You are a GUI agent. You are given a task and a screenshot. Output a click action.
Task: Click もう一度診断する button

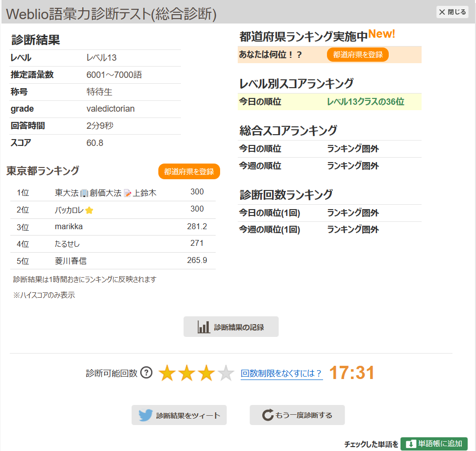point(297,415)
